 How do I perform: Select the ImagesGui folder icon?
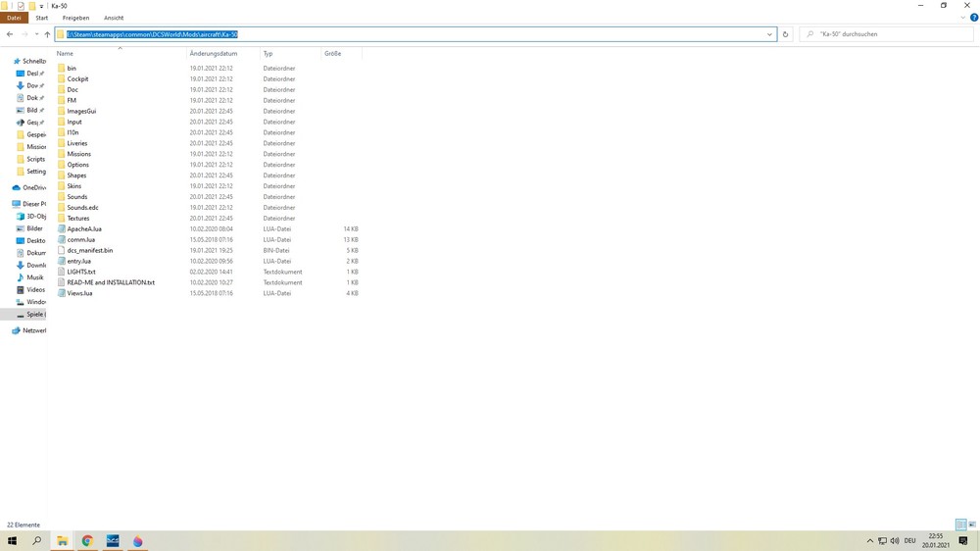(61, 111)
